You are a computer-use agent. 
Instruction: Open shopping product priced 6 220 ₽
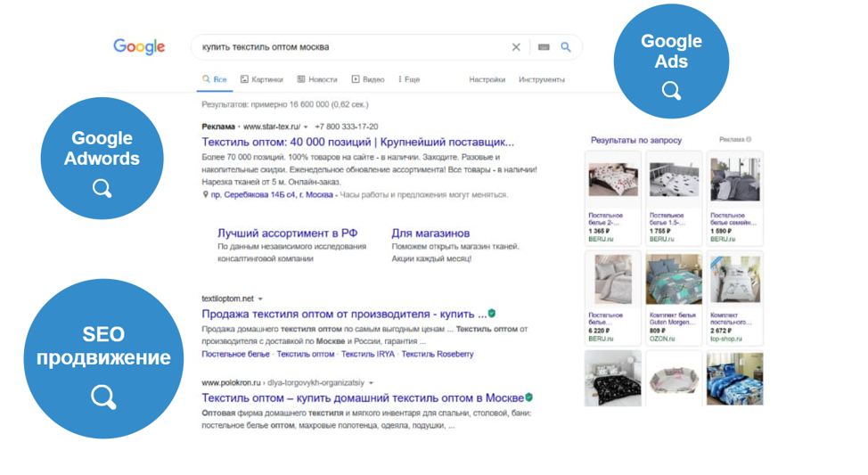pos(613,298)
